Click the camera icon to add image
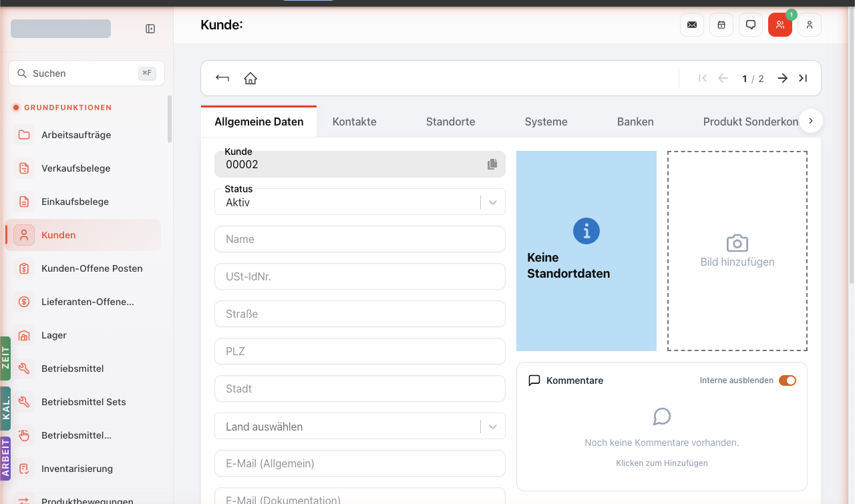The image size is (855, 504). coord(737,242)
